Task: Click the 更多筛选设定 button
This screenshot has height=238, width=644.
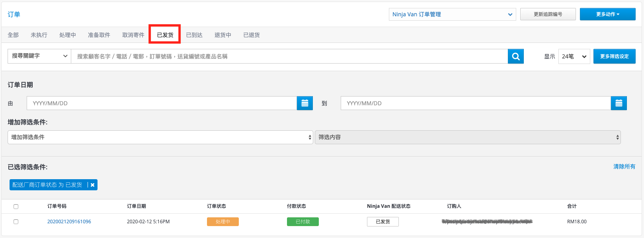Action: pyautogui.click(x=615, y=56)
